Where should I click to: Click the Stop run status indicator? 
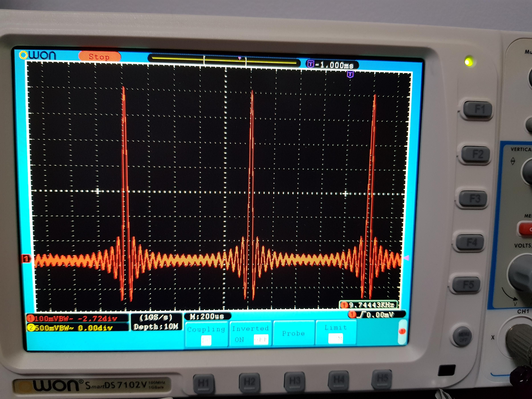tap(99, 57)
